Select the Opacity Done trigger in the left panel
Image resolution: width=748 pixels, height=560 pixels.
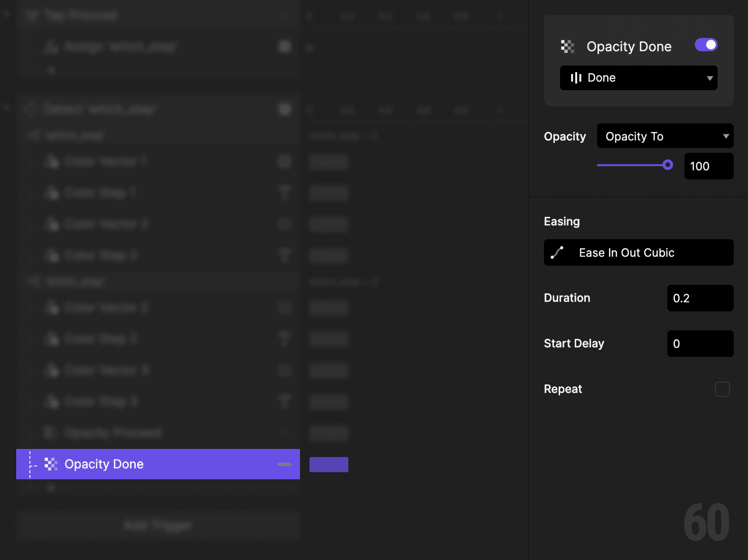pyautogui.click(x=135, y=464)
